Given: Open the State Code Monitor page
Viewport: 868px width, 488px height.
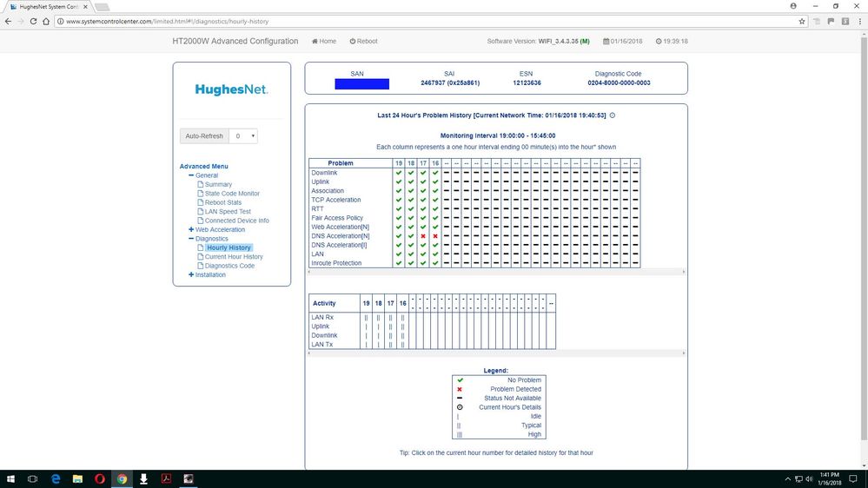Looking at the screenshot, I should point(231,194).
